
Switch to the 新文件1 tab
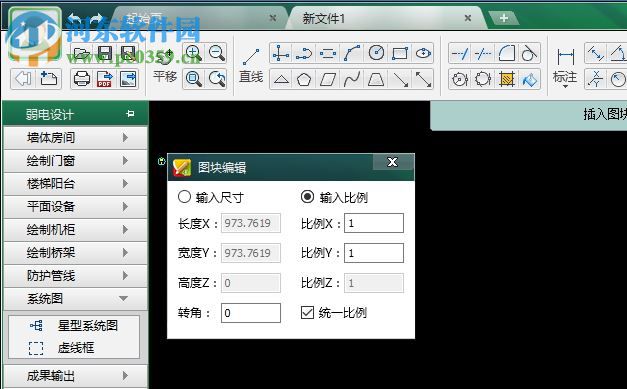324,18
